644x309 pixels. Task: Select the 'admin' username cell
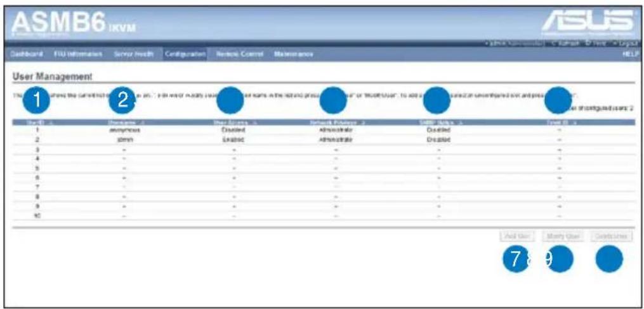click(x=125, y=140)
